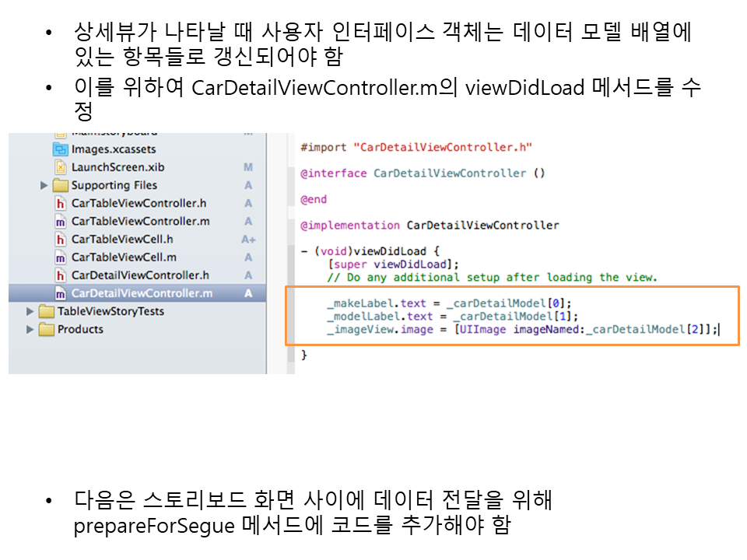Expand the Products group disclosure triangle
Viewport: 747px width, 560px height.
pos(30,329)
